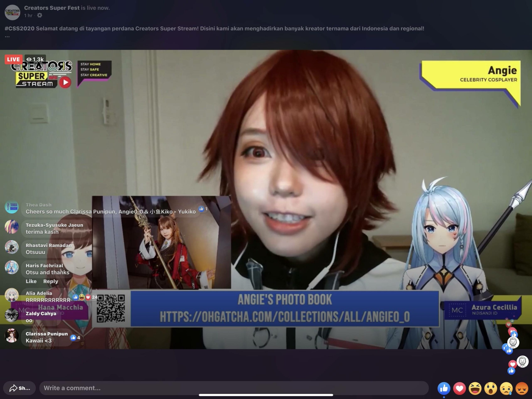Screen dimensions: 532x399
Task: Click the live viewer count badge
Action: coord(35,59)
